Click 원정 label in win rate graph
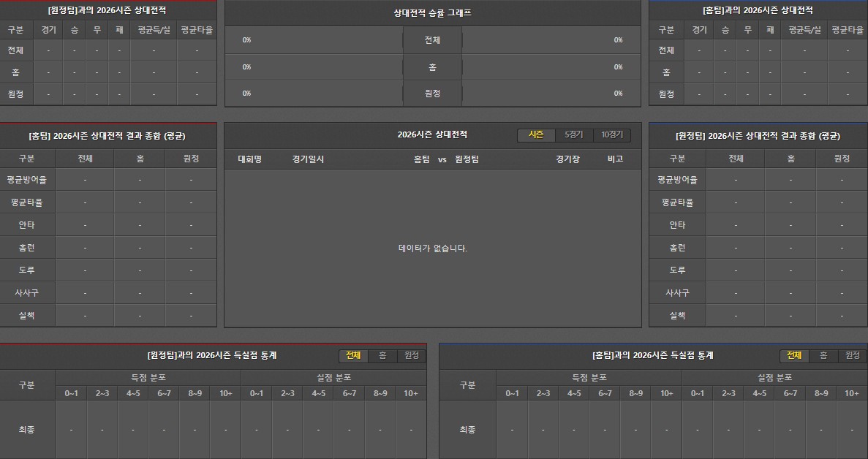This screenshot has height=459, width=868. [x=432, y=94]
